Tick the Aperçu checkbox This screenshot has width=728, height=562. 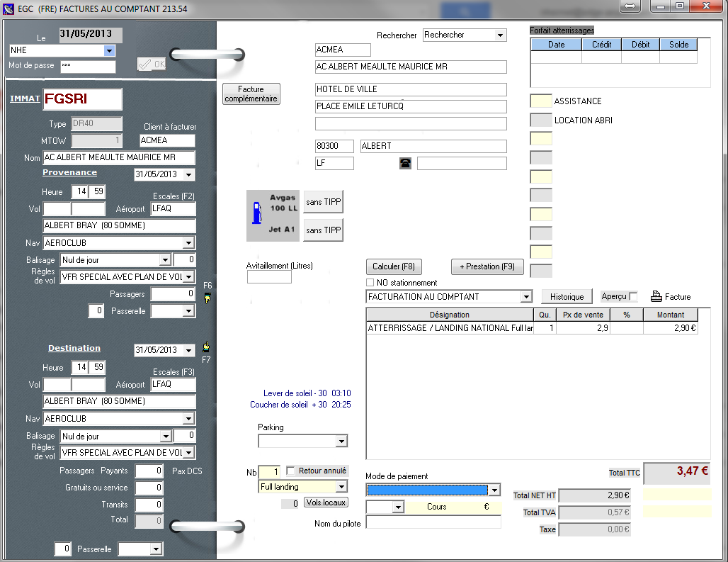pyautogui.click(x=633, y=296)
